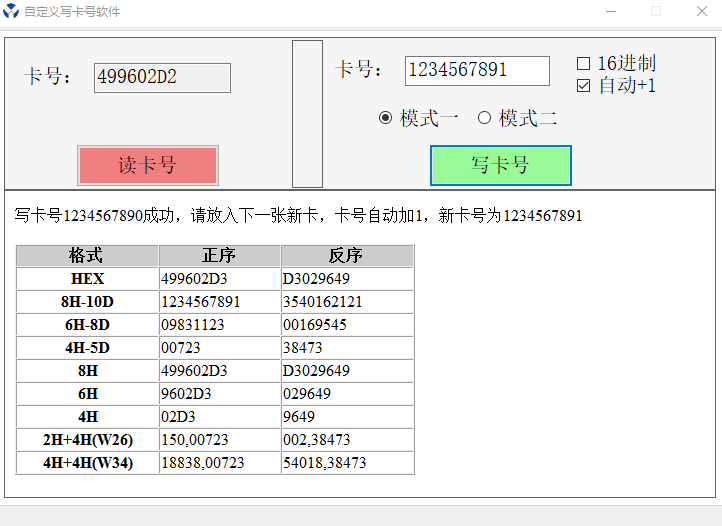Click the 反序 column header

(346, 256)
